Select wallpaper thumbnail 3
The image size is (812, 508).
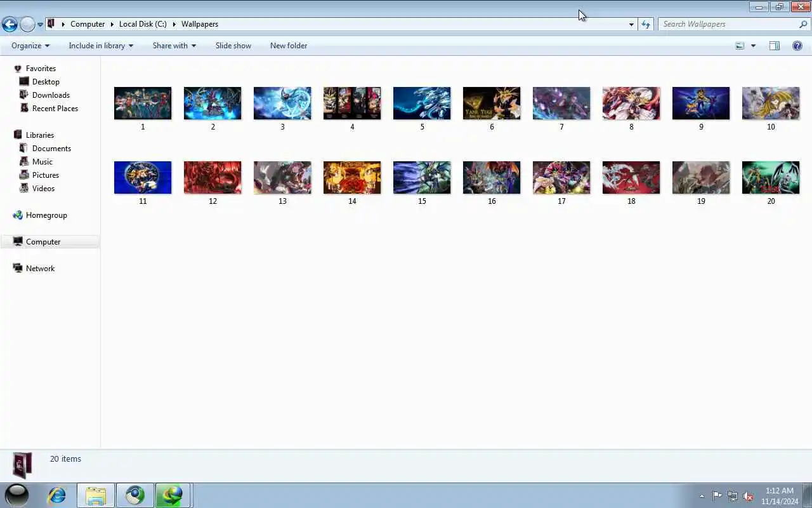(x=282, y=104)
